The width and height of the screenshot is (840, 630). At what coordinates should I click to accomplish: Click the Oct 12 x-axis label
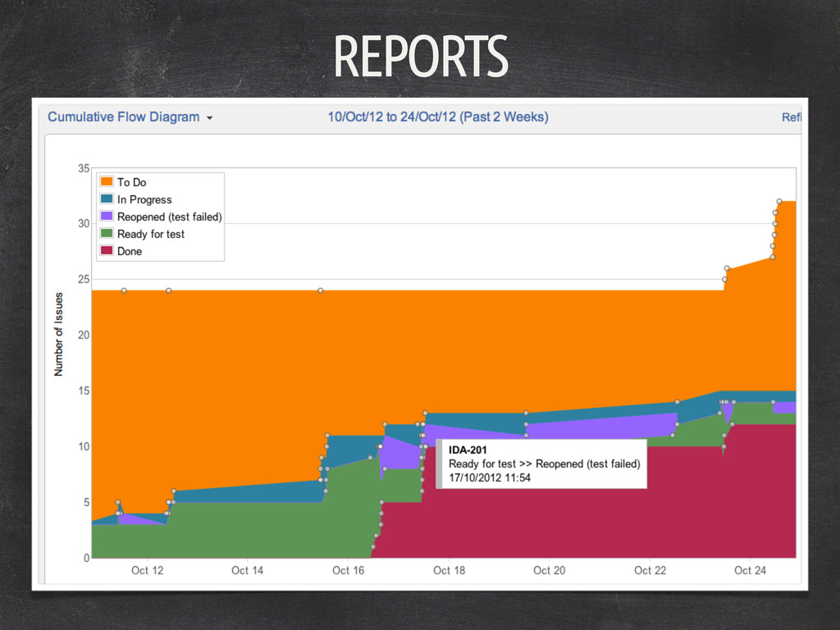pyautogui.click(x=147, y=570)
